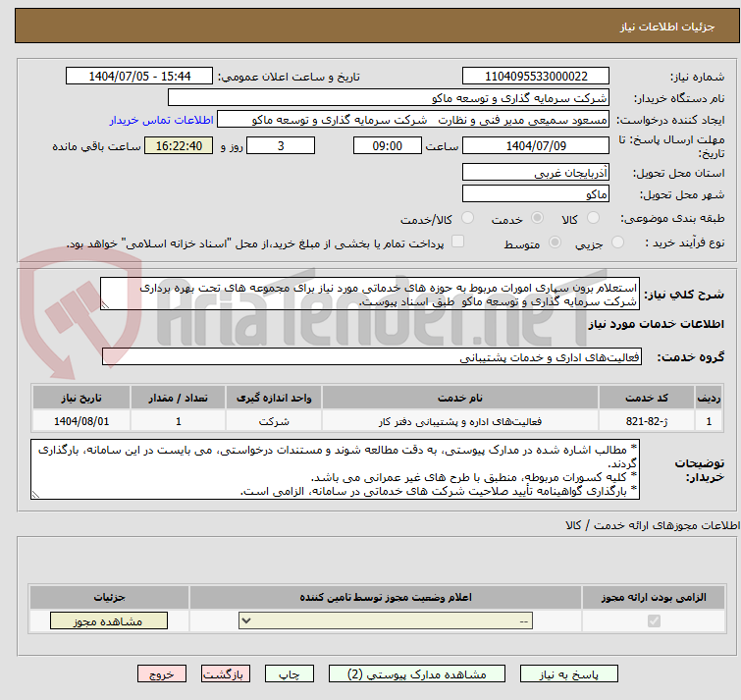Click the نام خدمت column header
Viewport: 741px width, 700px height.
point(460,398)
